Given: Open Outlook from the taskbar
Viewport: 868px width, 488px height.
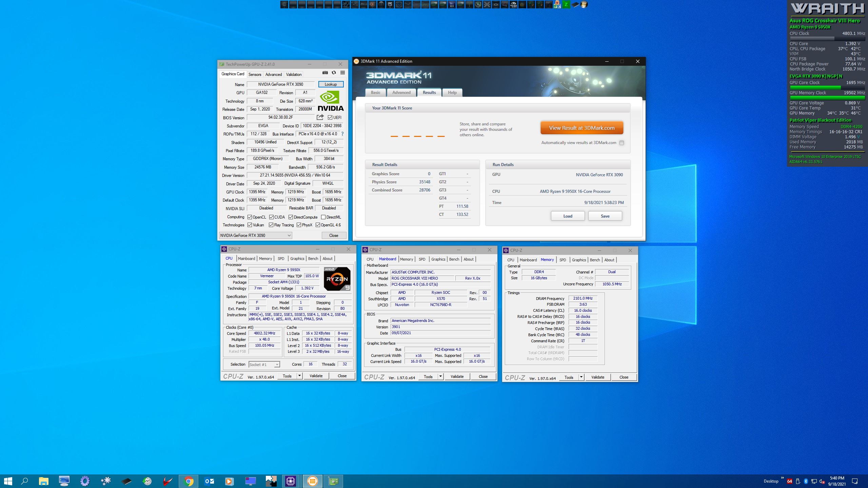Looking at the screenshot, I should pyautogui.click(x=210, y=481).
